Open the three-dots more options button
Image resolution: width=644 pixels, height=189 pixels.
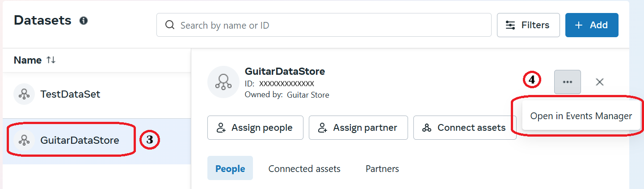pos(568,82)
